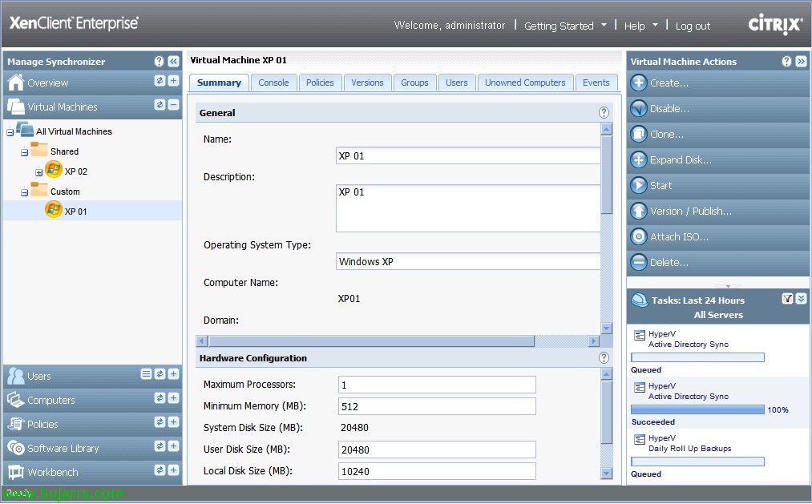
Task: Click the Delete action
Action: [x=718, y=262]
